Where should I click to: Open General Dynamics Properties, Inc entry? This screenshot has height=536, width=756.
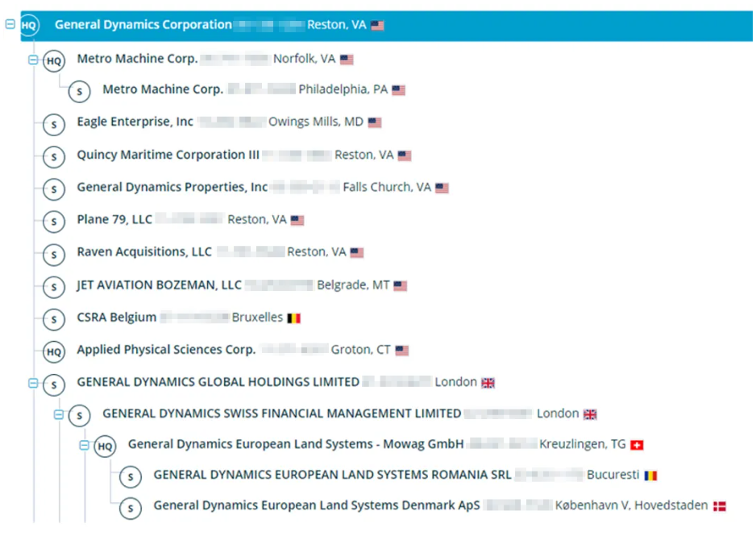pyautogui.click(x=172, y=187)
